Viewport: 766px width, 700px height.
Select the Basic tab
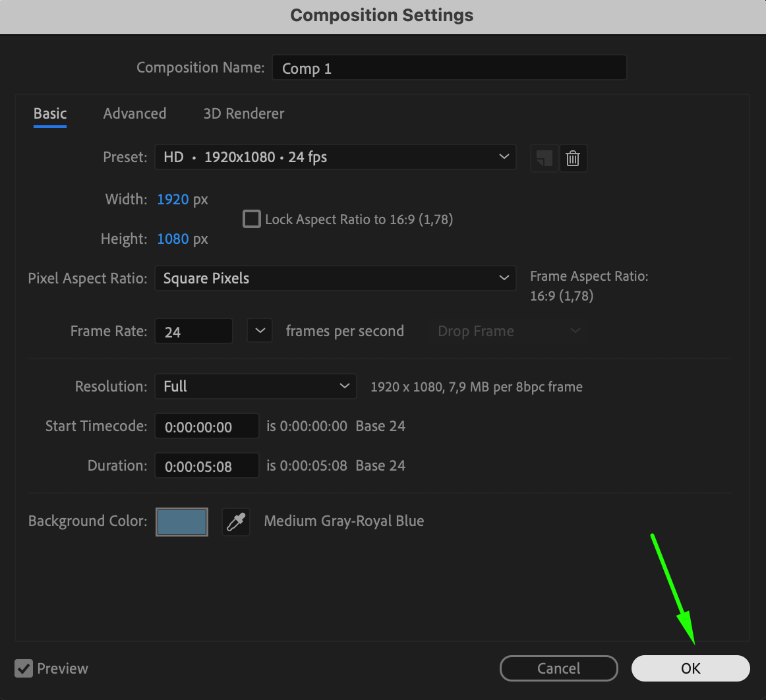click(50, 113)
